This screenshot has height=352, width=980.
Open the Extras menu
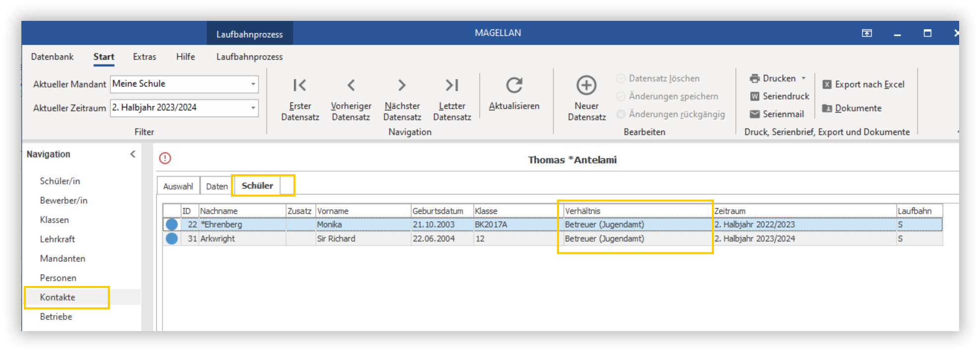coord(144,57)
